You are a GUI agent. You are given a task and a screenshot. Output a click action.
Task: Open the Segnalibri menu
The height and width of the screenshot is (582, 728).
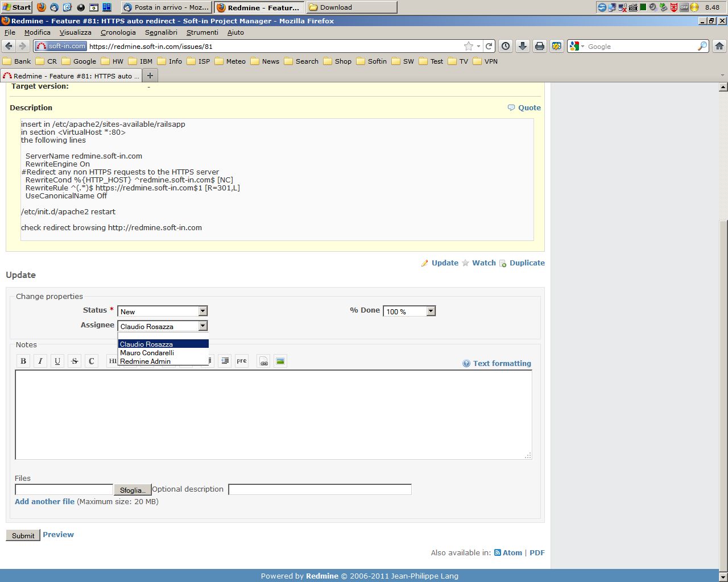[x=161, y=32]
